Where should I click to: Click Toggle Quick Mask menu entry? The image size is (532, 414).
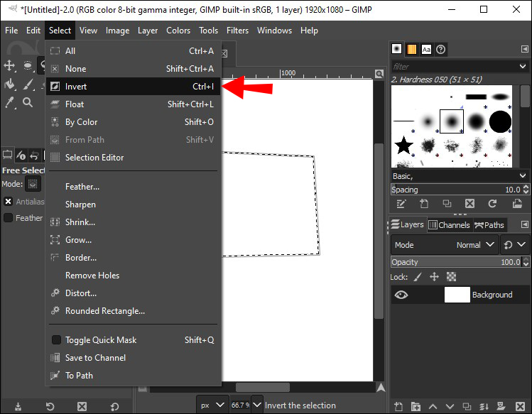point(134,340)
